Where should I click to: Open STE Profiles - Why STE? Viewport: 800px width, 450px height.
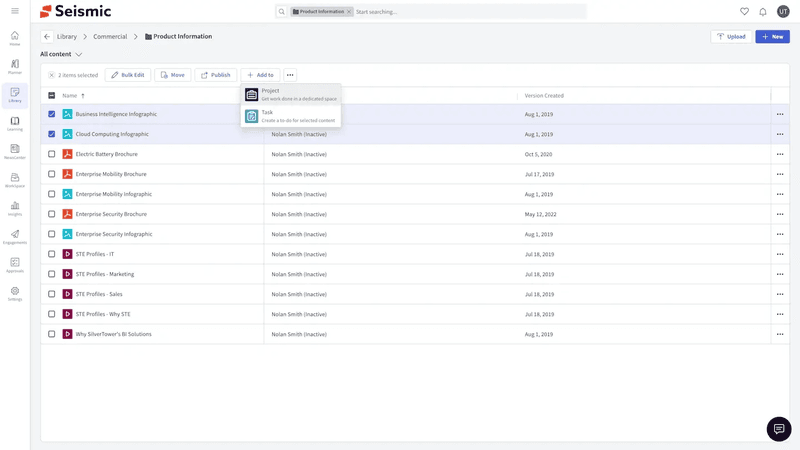tap(103, 314)
